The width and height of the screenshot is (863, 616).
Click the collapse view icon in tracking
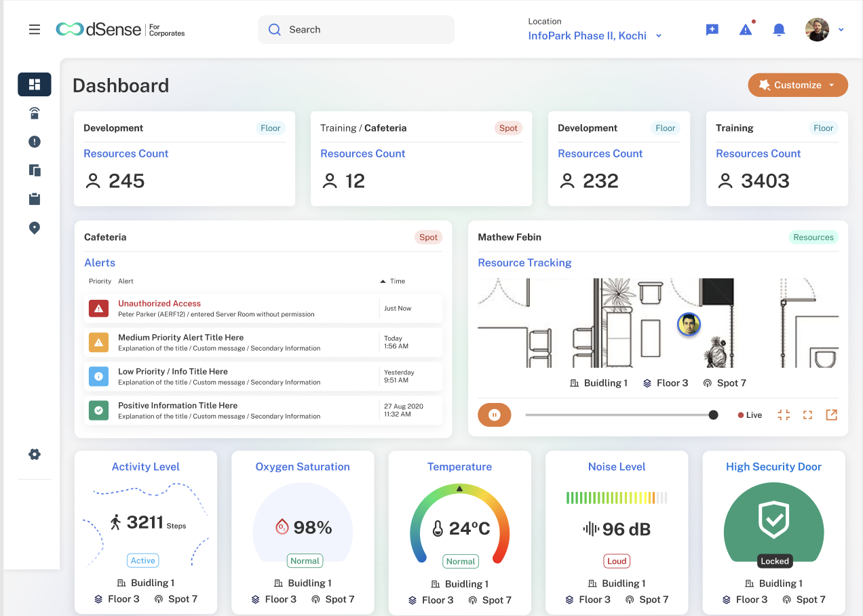[784, 415]
